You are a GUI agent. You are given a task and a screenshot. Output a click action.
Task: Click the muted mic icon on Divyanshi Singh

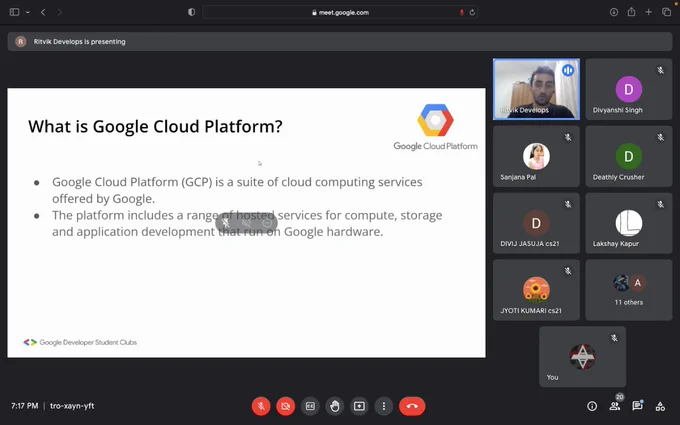pyautogui.click(x=660, y=70)
